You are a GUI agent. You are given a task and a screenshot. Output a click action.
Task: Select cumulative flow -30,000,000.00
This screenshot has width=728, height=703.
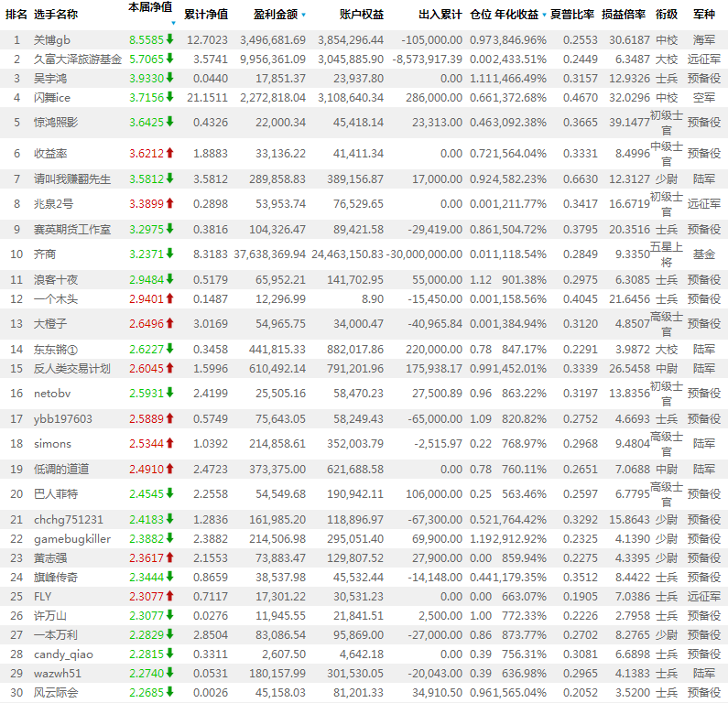click(424, 254)
